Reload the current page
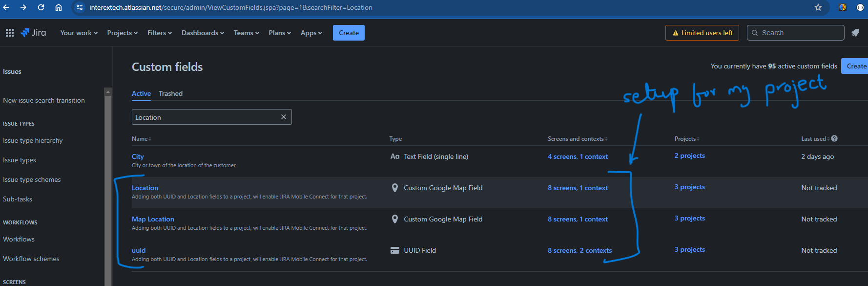 point(41,7)
